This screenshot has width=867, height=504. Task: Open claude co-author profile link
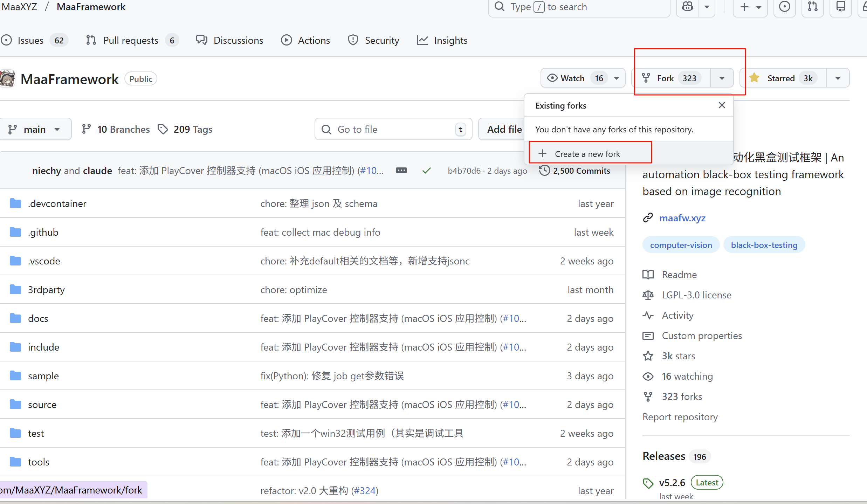click(x=97, y=171)
